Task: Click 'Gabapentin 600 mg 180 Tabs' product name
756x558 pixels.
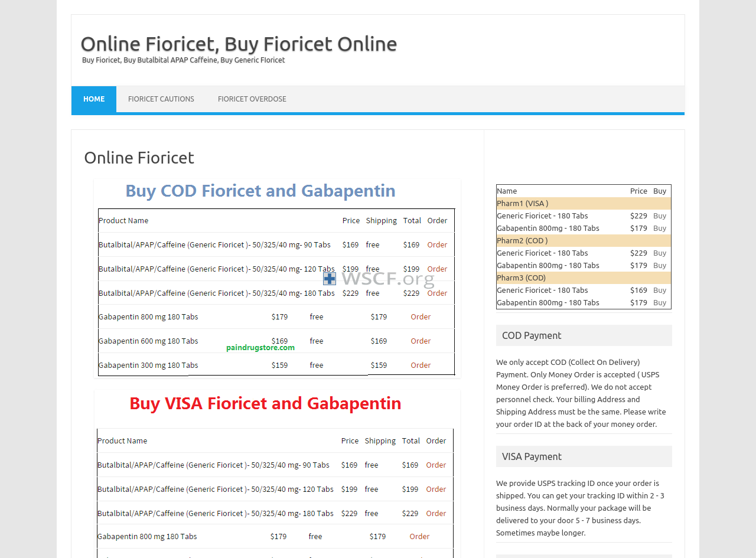Action: coord(148,341)
